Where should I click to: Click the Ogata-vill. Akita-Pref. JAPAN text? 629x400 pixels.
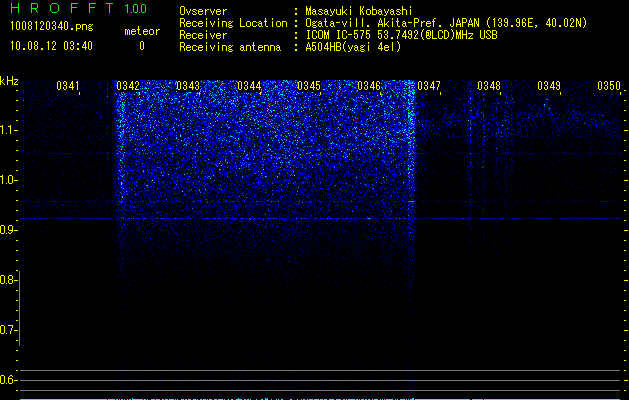click(x=392, y=23)
